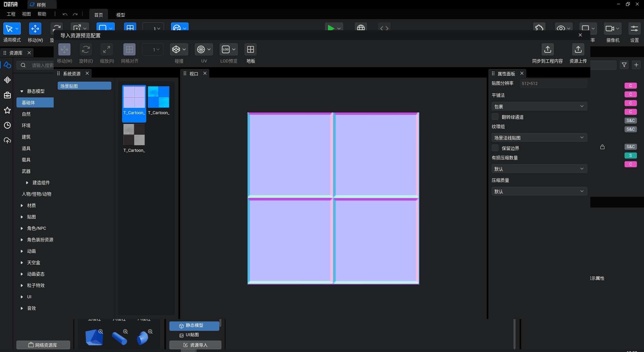Open the UV display dropdown
This screenshot has height=352, width=644.
click(204, 49)
